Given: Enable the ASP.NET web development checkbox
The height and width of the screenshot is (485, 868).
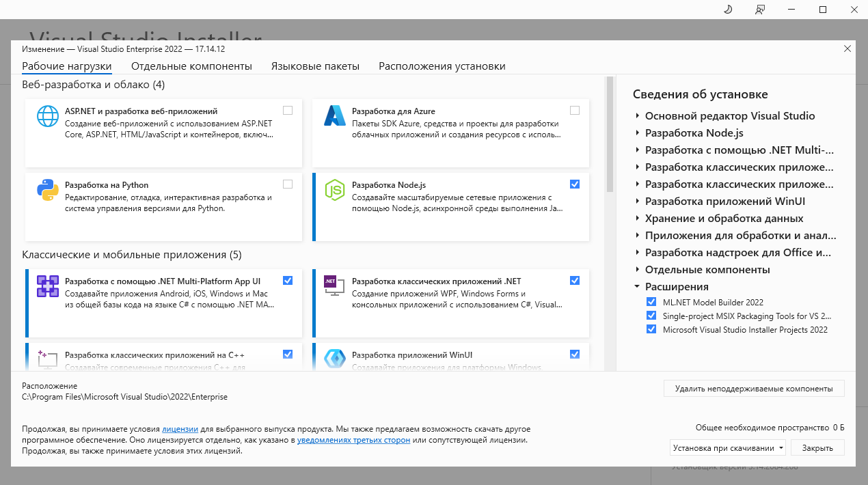Looking at the screenshot, I should pos(288,110).
